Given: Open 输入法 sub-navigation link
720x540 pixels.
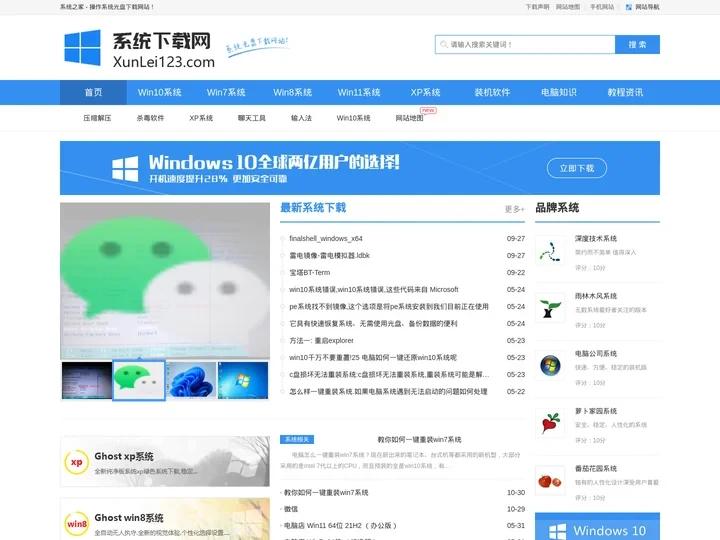Looking at the screenshot, I should tap(301, 118).
